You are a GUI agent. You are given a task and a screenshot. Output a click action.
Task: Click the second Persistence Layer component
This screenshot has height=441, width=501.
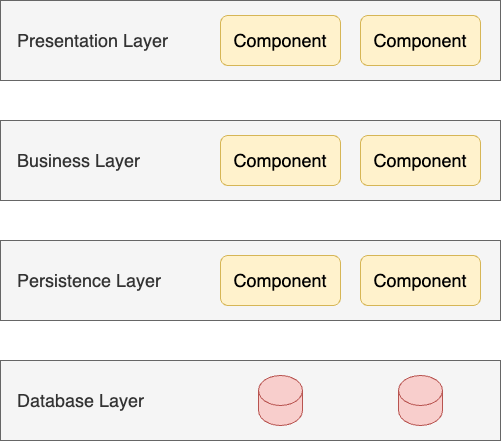[x=420, y=280]
